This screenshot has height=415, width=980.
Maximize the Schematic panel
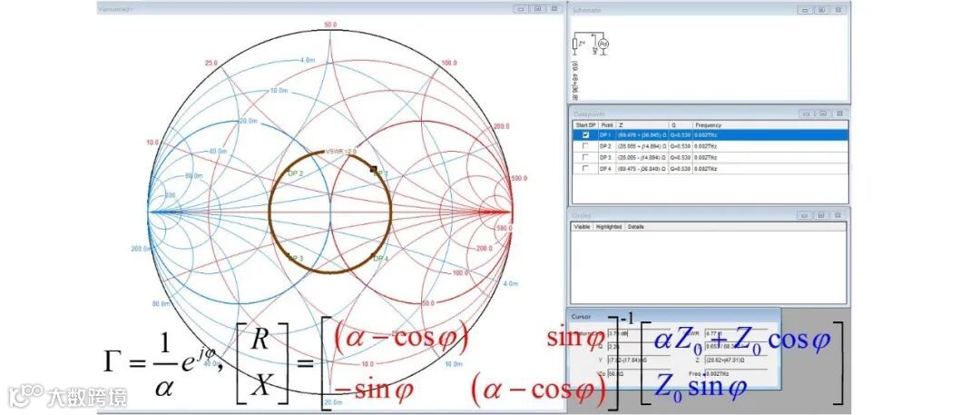tap(822, 10)
